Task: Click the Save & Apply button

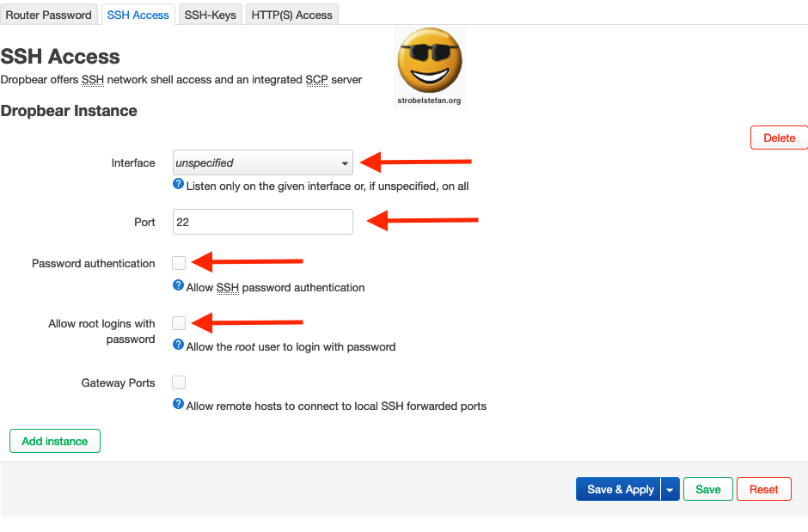Action: pyautogui.click(x=619, y=489)
